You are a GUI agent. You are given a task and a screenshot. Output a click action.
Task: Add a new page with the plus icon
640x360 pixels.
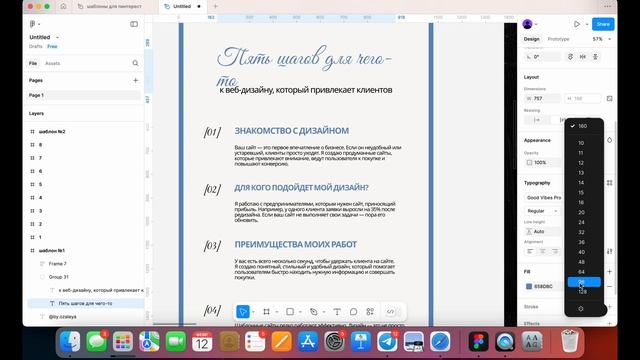coord(136,80)
